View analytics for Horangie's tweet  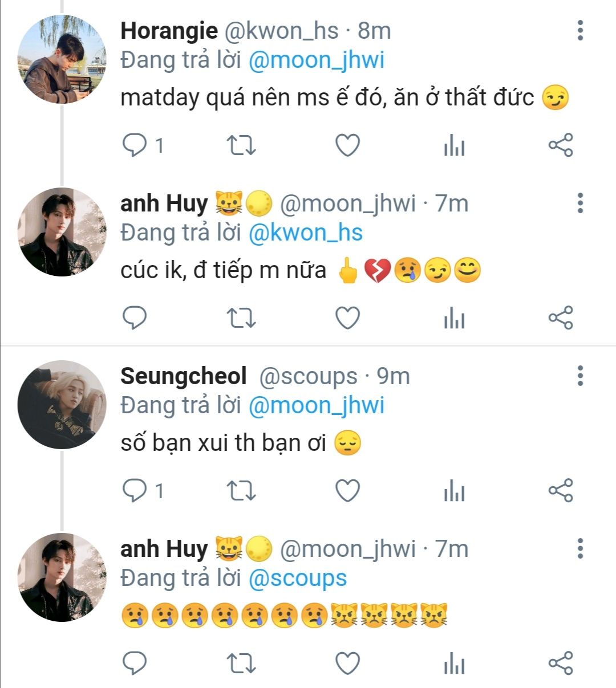click(454, 146)
